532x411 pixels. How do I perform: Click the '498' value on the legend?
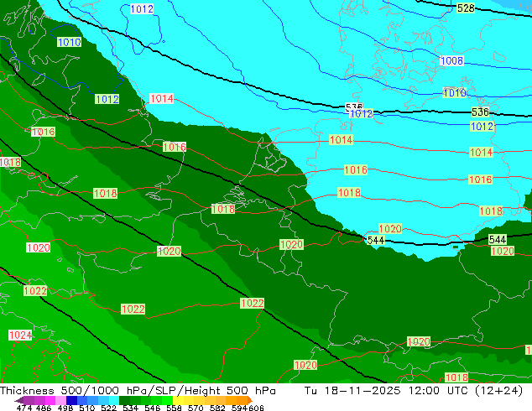click(x=65, y=408)
